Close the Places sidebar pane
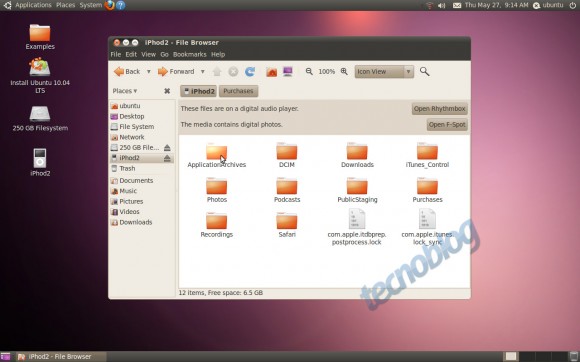Image resolution: width=580 pixels, height=362 pixels. tap(167, 91)
